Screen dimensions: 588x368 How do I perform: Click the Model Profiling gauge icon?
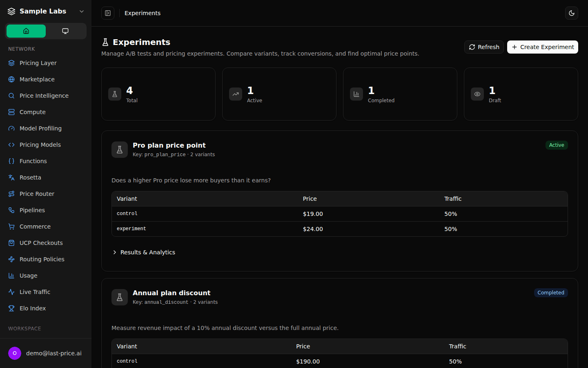click(x=11, y=128)
